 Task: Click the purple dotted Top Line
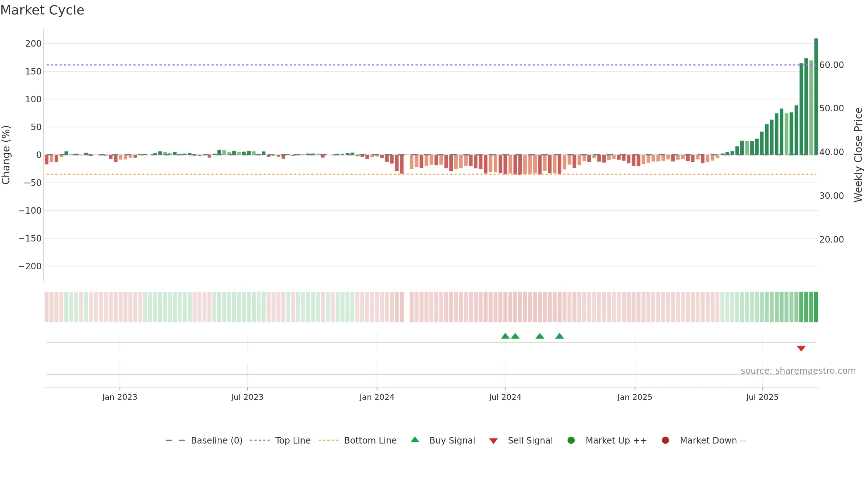click(x=430, y=65)
